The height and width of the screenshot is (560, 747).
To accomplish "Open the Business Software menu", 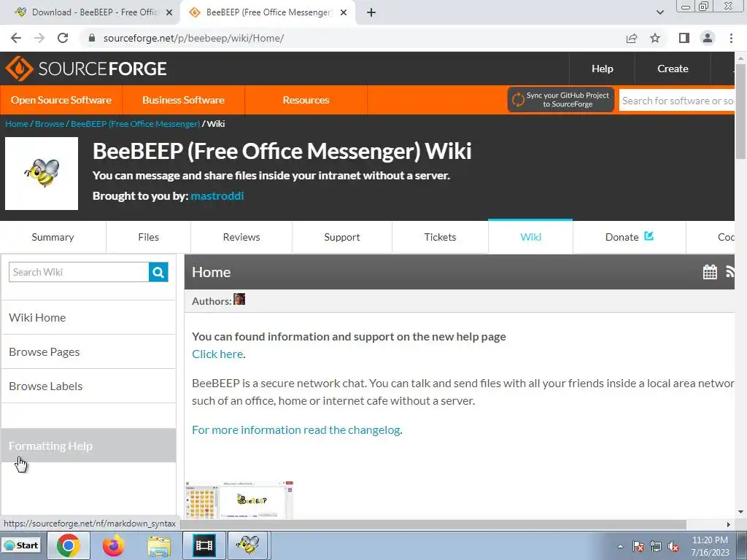I will (x=183, y=100).
